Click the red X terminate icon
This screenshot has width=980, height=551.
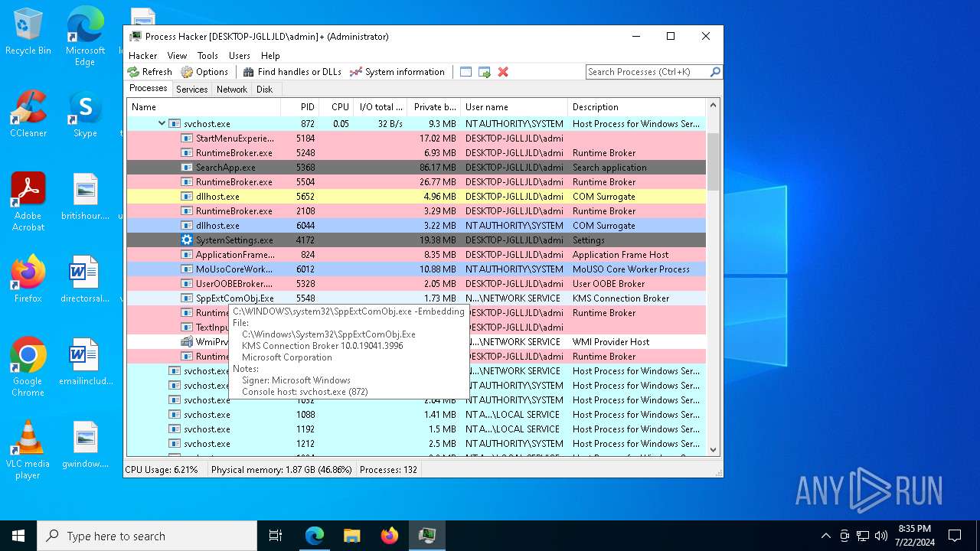click(x=503, y=72)
